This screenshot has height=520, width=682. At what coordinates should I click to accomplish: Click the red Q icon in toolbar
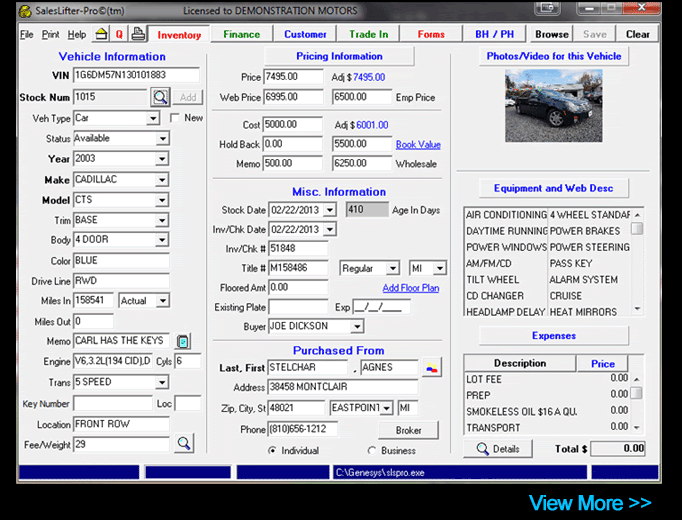tap(119, 34)
